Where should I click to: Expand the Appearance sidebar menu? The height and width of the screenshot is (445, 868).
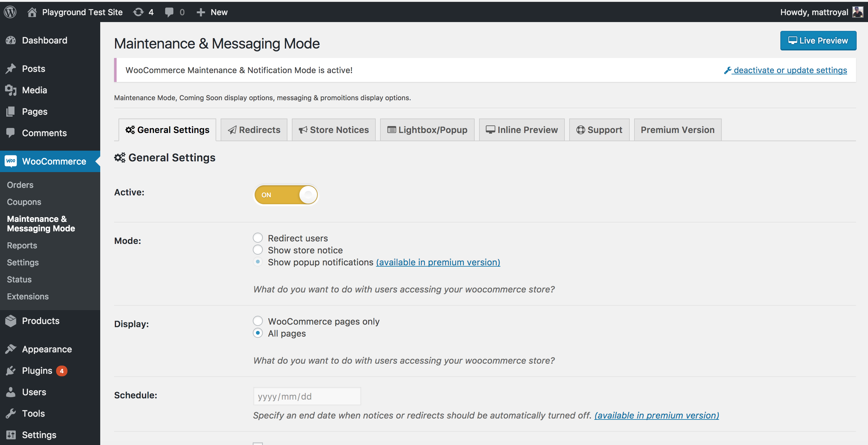click(x=47, y=349)
